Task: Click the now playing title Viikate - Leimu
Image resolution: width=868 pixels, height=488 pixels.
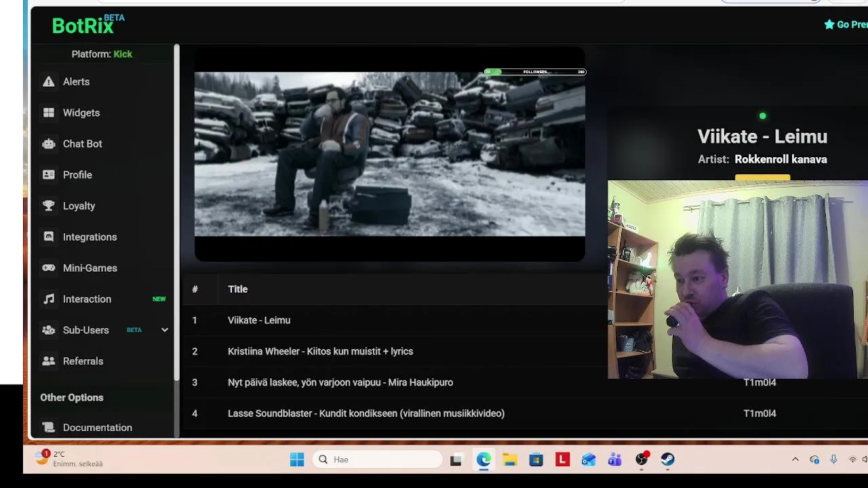Action: (762, 136)
